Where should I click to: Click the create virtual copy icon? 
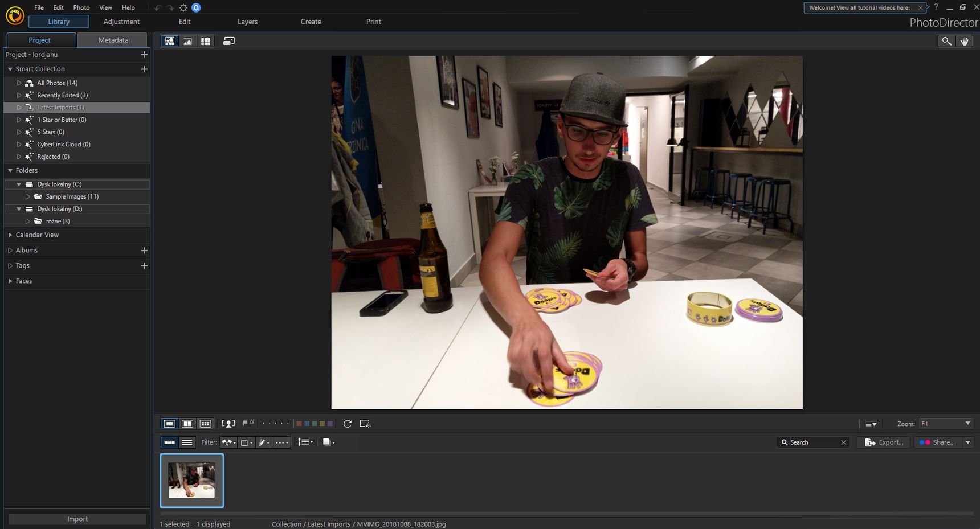[x=365, y=424]
